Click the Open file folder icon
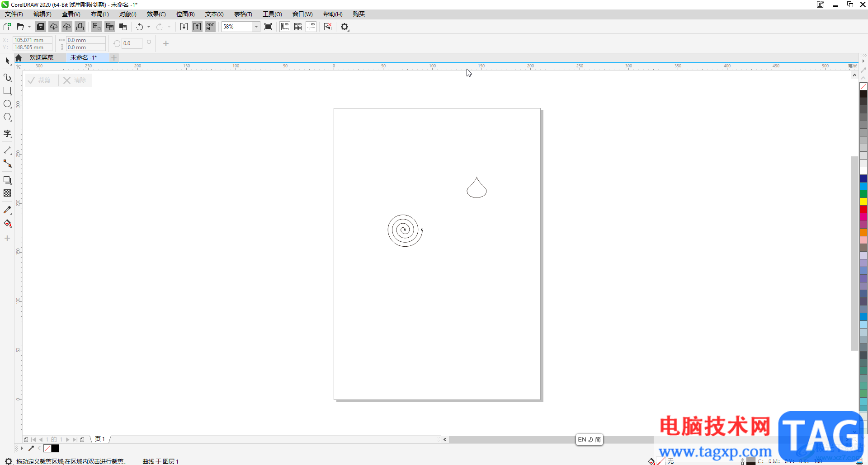The image size is (868, 465). click(x=20, y=27)
